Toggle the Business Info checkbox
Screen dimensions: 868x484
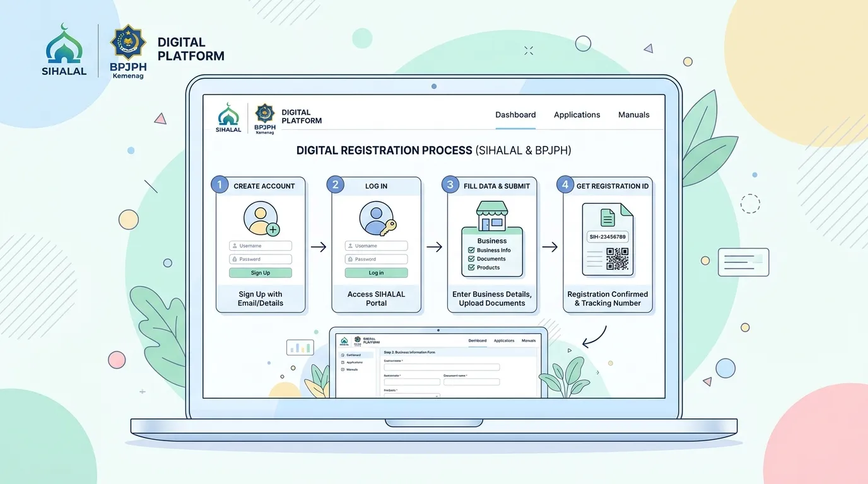471,250
